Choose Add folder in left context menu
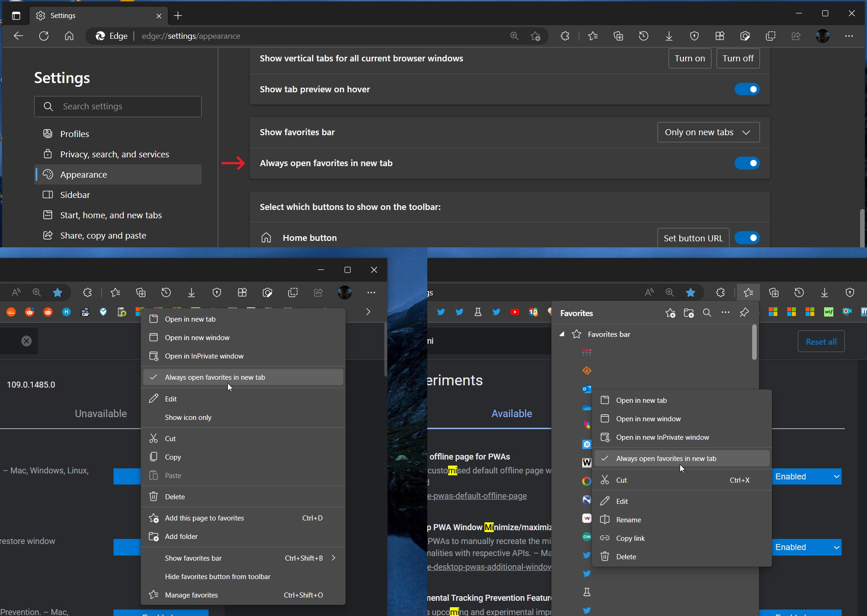867x616 pixels. 243,537
